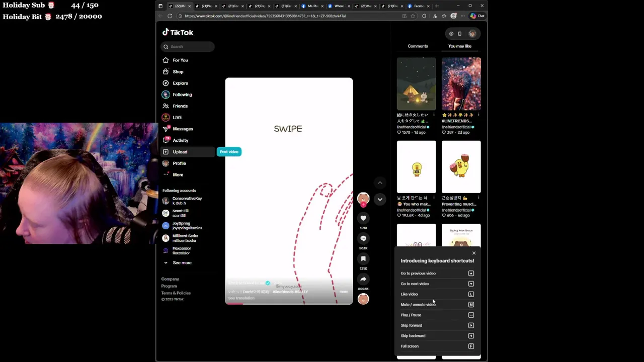Save video with bookmark icon
644x362 pixels.
coord(363,258)
